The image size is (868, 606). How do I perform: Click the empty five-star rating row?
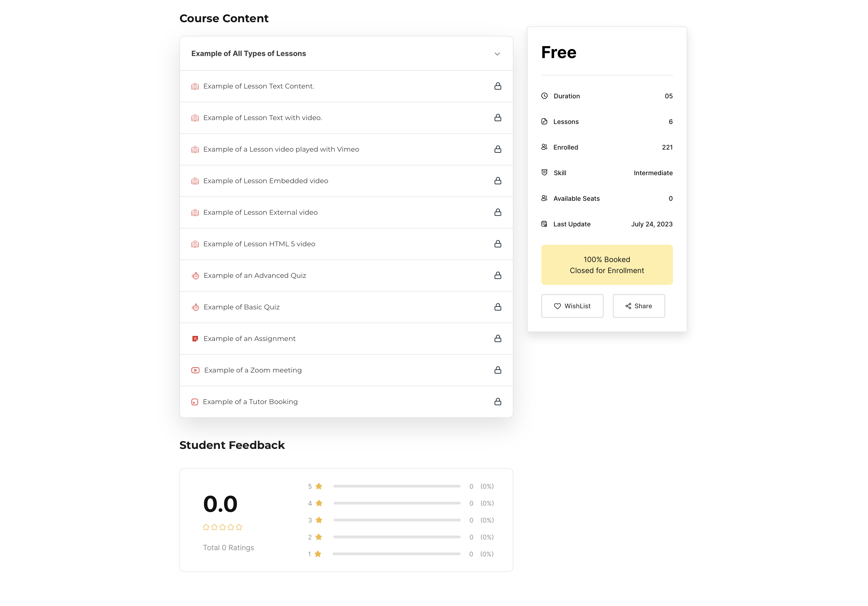[222, 527]
